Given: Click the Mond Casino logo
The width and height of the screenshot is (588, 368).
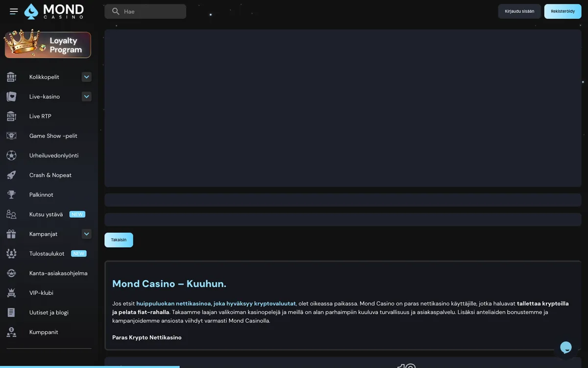Looking at the screenshot, I should pyautogui.click(x=54, y=11).
